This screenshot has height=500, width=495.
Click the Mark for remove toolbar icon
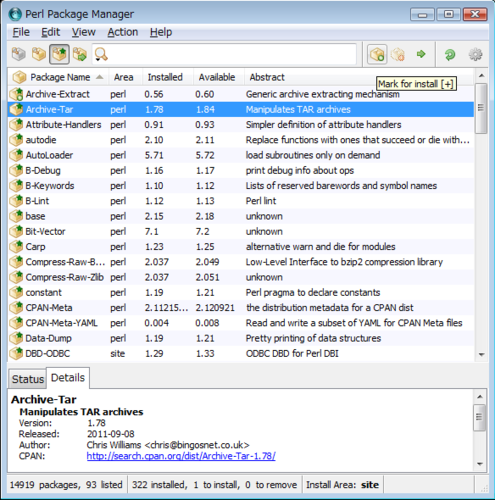(398, 54)
